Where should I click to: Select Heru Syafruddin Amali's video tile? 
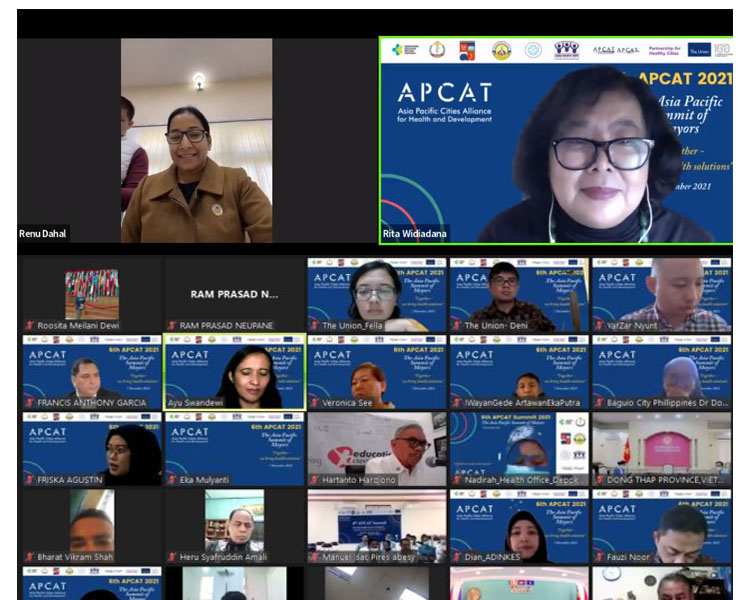pyautogui.click(x=234, y=526)
